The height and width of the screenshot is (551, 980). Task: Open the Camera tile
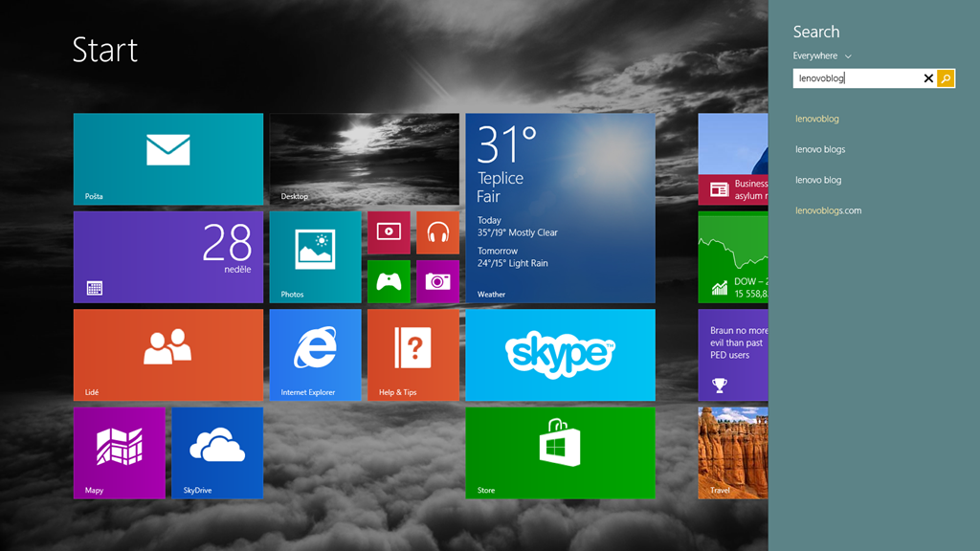click(x=437, y=281)
